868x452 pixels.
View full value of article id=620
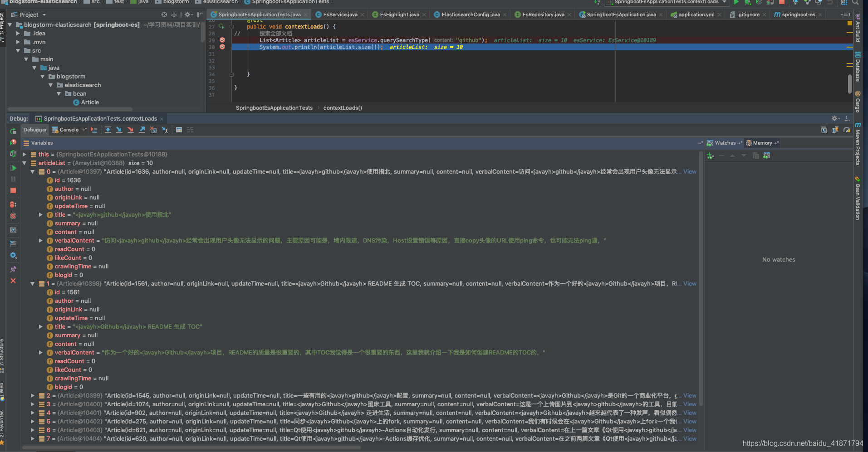(x=690, y=438)
